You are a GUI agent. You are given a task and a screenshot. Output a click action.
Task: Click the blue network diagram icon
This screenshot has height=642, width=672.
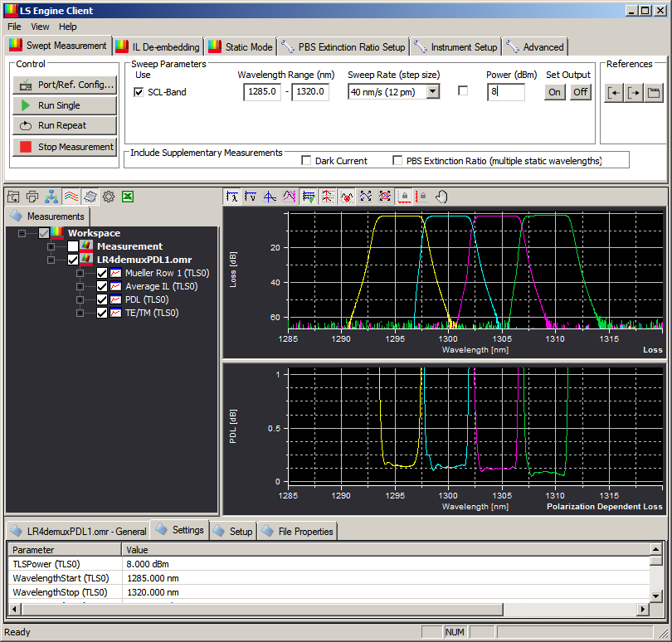(51, 197)
